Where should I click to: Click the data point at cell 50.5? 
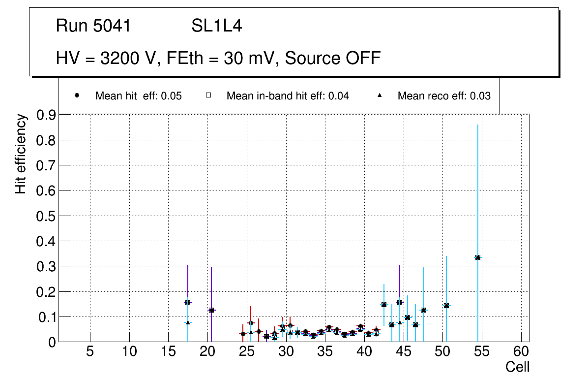coord(446,306)
